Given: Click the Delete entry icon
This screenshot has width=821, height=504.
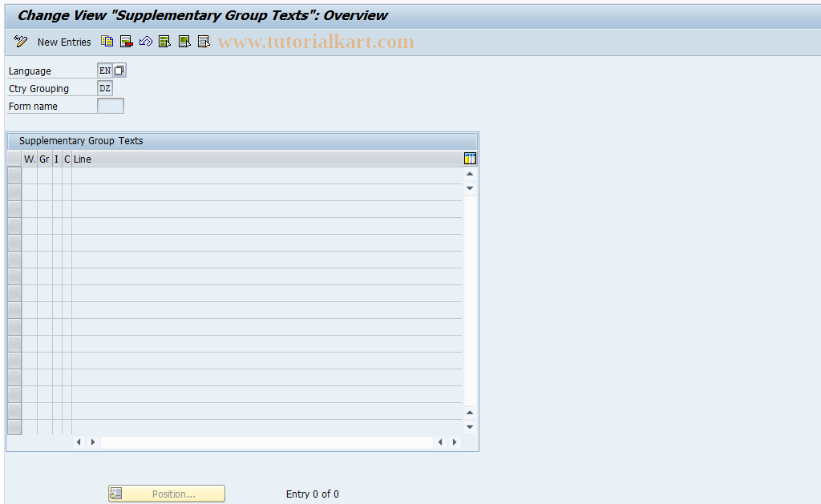Looking at the screenshot, I should (126, 42).
